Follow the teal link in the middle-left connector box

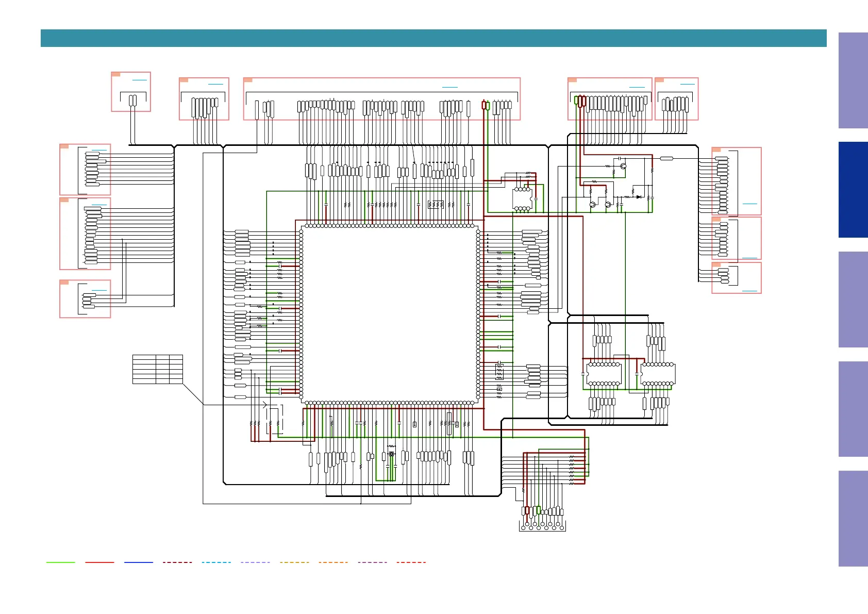pyautogui.click(x=99, y=205)
